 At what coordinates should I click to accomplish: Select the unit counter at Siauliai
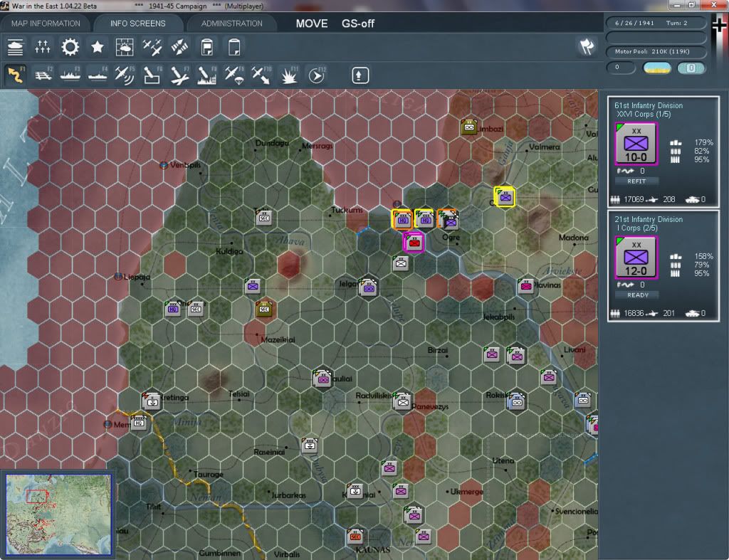tap(322, 379)
